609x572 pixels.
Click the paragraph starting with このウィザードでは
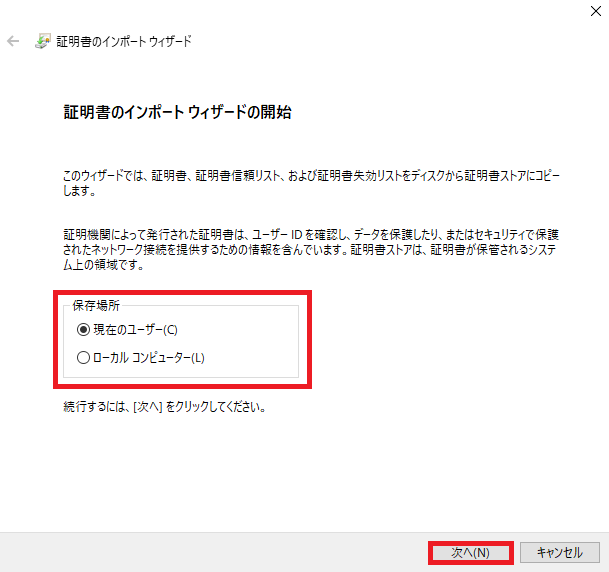[311, 183]
